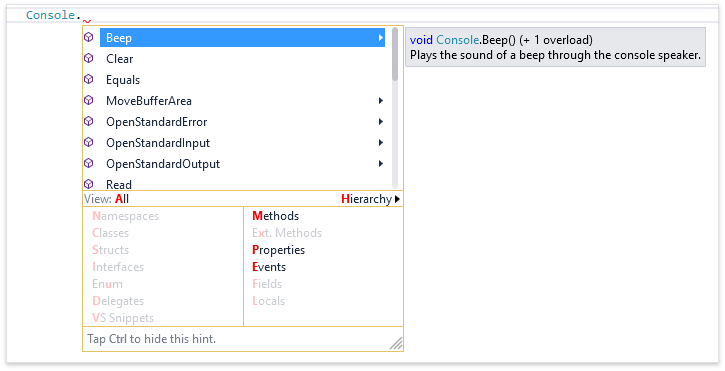Click the disabled Classes filter
Screen dimensions: 725x371
click(x=111, y=233)
